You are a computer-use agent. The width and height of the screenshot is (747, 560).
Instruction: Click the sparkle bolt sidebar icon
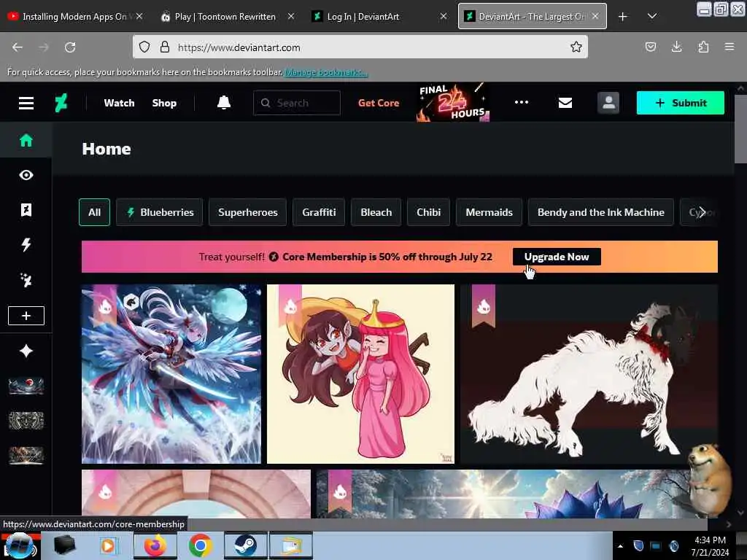click(x=26, y=280)
